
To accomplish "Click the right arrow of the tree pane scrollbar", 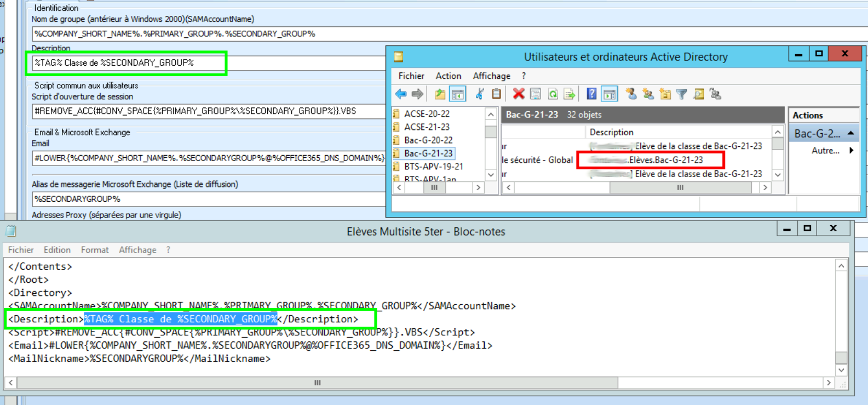I will tap(478, 187).
